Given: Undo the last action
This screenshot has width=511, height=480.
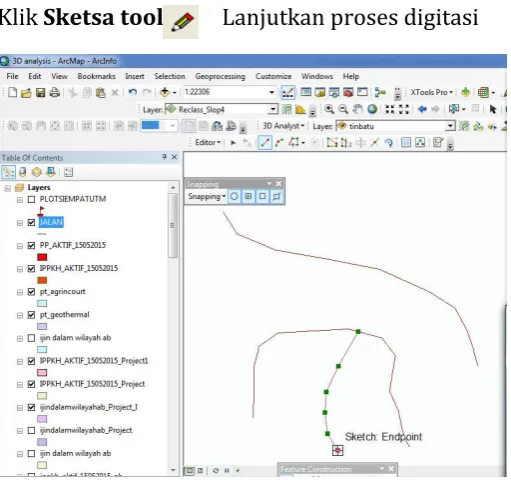Looking at the screenshot, I should (133, 92).
